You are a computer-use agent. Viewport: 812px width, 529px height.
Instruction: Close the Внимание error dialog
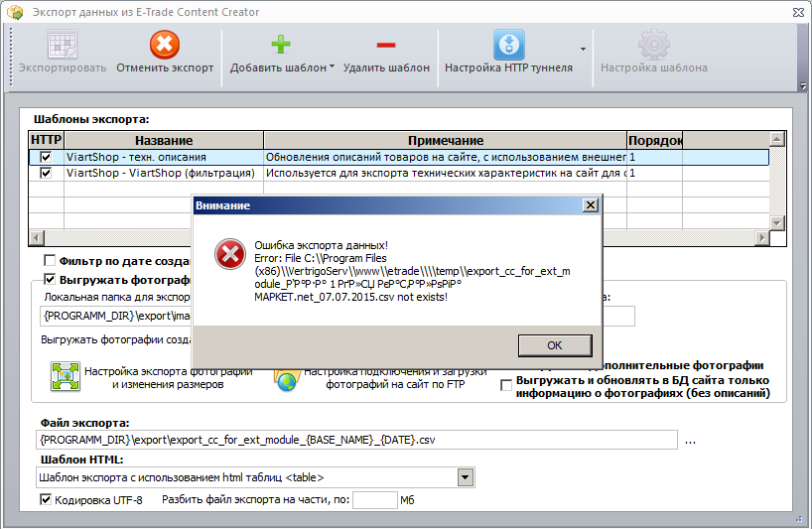(x=591, y=205)
